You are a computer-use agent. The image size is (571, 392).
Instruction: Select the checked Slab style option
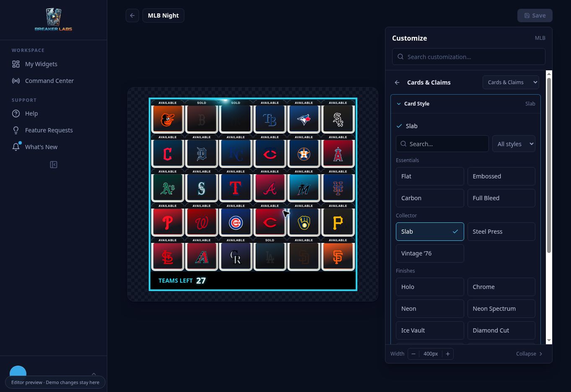(430, 232)
